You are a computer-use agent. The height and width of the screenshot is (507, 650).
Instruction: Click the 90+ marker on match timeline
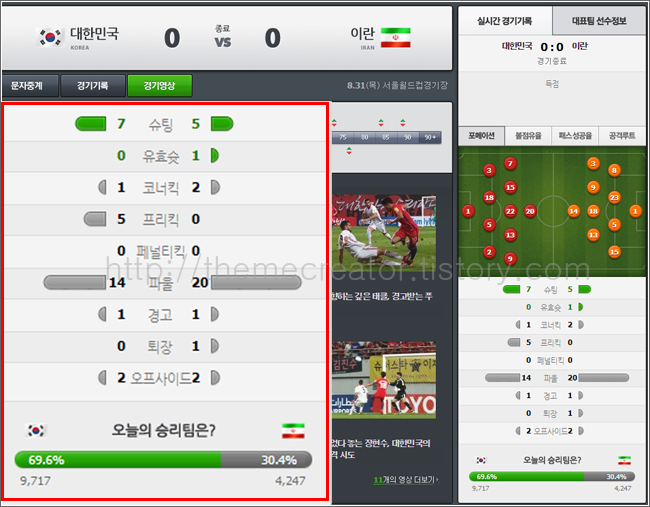pos(430,137)
